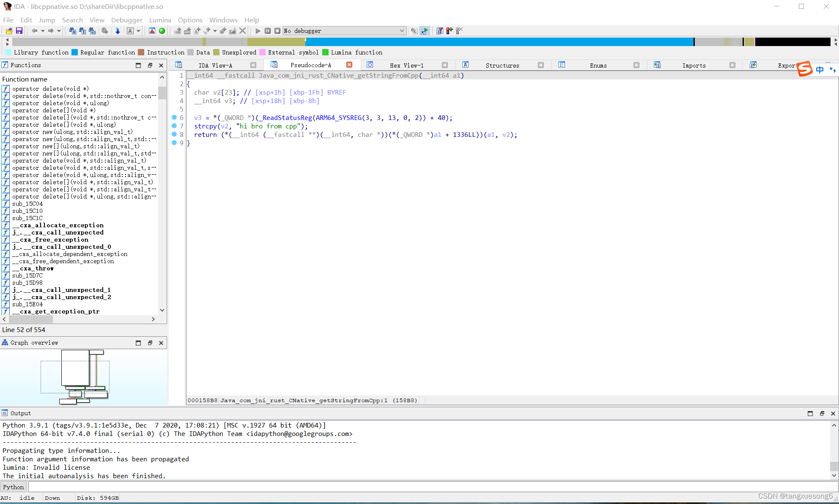Open the debugger selection dropdown
839x504 pixels.
pyautogui.click(x=345, y=31)
